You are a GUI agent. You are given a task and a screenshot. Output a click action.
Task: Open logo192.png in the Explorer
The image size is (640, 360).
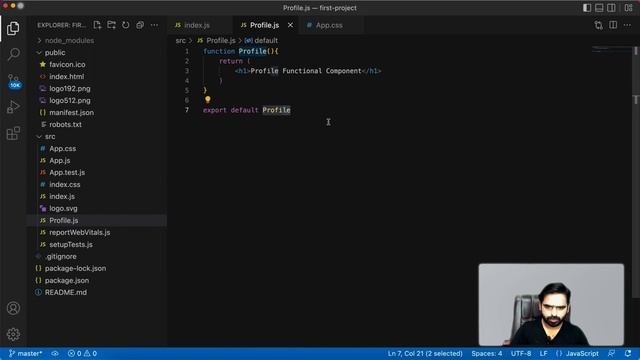point(97,89)
